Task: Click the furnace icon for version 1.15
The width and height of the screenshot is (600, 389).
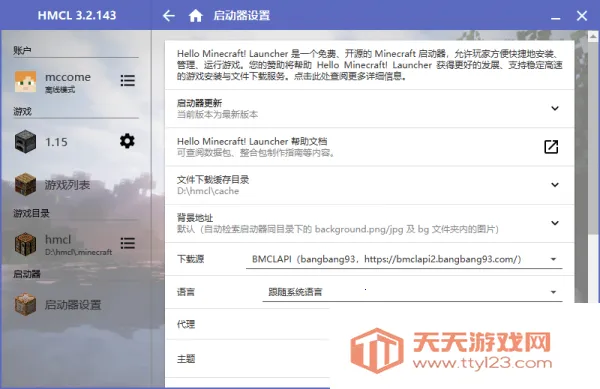Action: tap(25, 142)
